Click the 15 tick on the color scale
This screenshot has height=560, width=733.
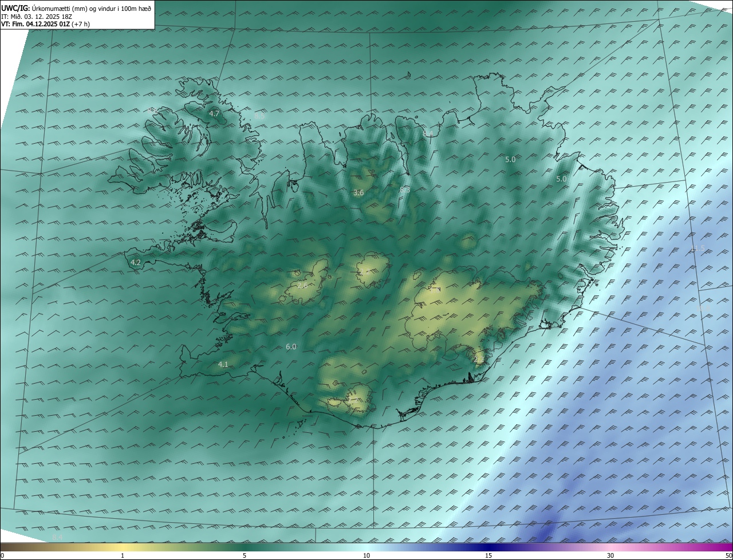[488, 555]
